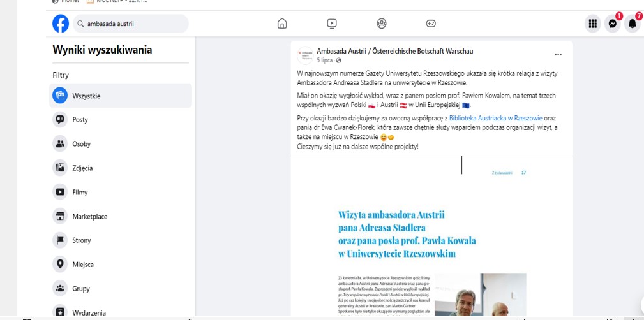Viewport: 644px width, 320px height.
Task: Open the apps grid menu
Action: pos(593,24)
